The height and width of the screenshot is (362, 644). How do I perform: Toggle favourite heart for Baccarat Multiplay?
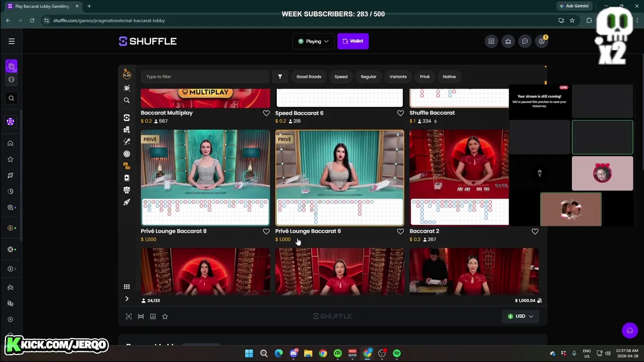click(x=266, y=113)
